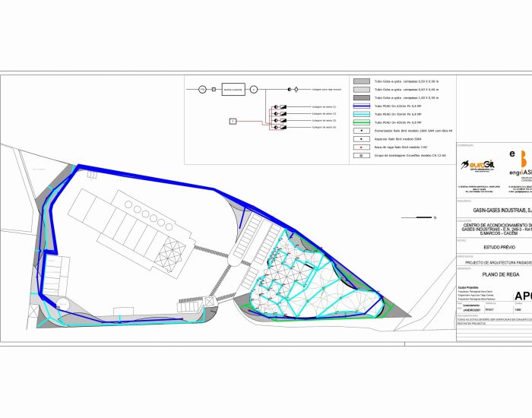Click the small controller box left of sector valves

(x=233, y=122)
